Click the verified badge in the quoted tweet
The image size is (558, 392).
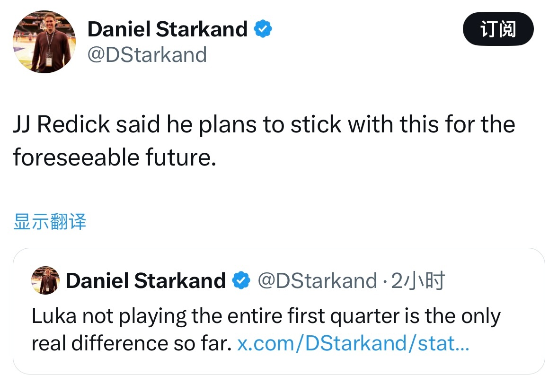tap(241, 280)
